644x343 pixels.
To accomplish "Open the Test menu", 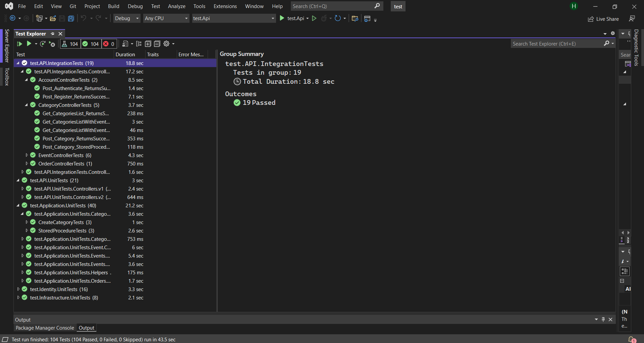I will (x=155, y=6).
